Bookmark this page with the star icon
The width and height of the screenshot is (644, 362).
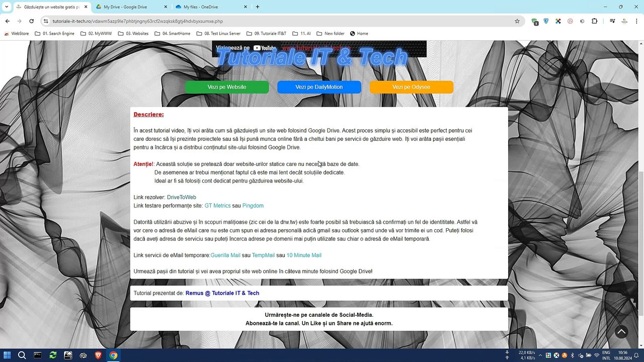click(517, 21)
